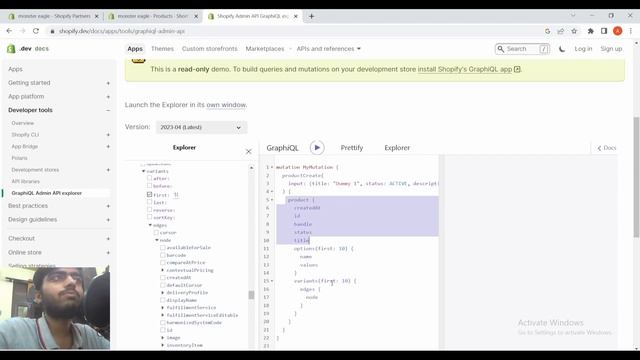The width and height of the screenshot is (640, 360).
Task: Click the Sign up link
Action: 611,49
